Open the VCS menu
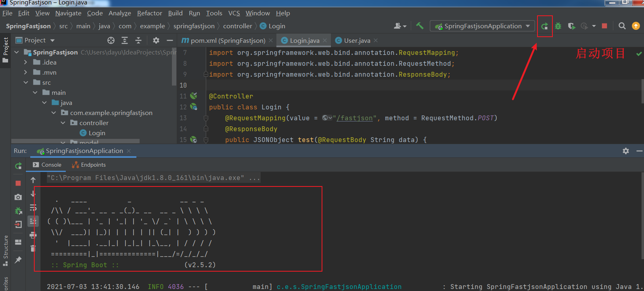This screenshot has height=291, width=644. [234, 13]
